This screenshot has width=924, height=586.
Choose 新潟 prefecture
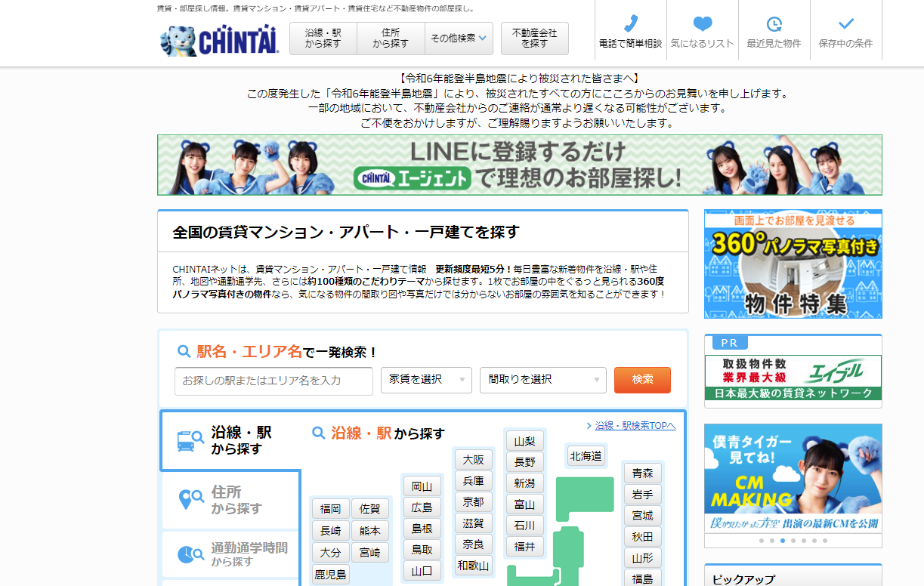[524, 483]
